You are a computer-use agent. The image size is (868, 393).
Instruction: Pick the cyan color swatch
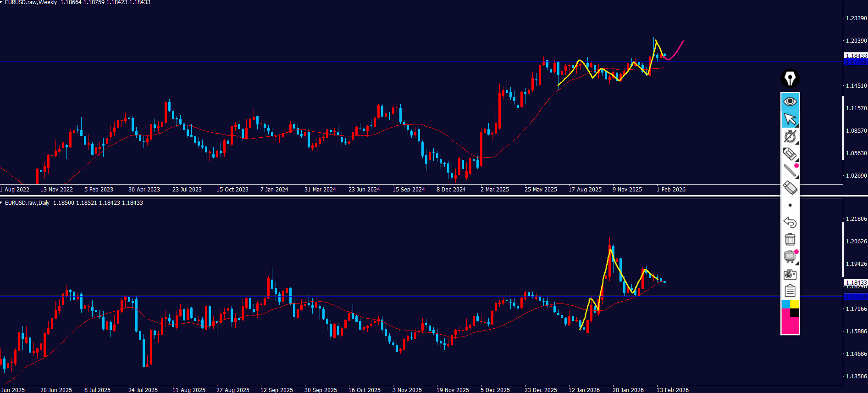(x=785, y=304)
